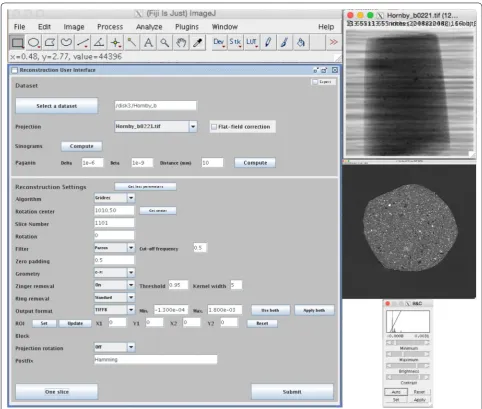Open the Algorithm dropdown
This screenshot has width=482, height=409.
click(131, 198)
